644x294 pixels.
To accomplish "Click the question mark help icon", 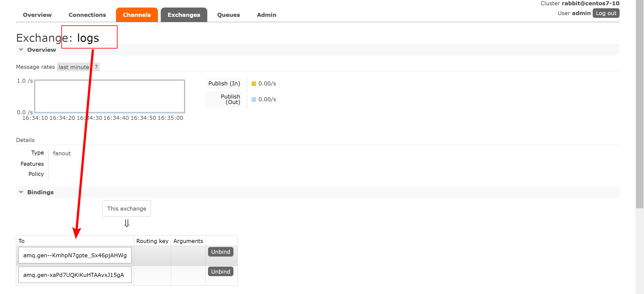I will click(96, 67).
